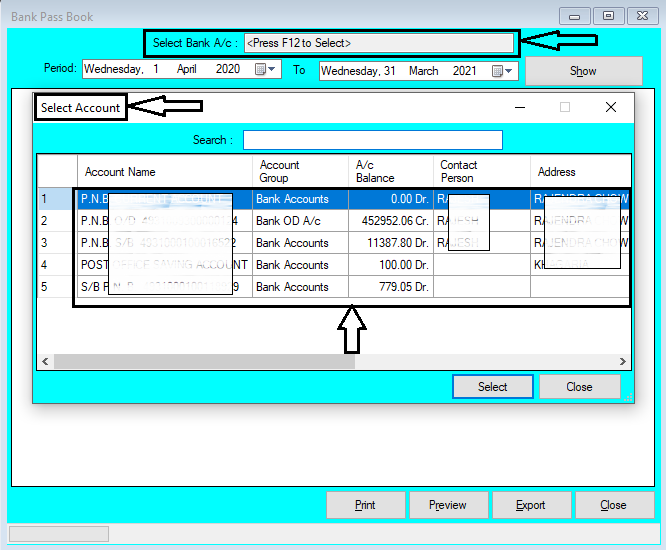Restore the Bank Pass Book window
This screenshot has height=550, width=666.
click(x=609, y=16)
